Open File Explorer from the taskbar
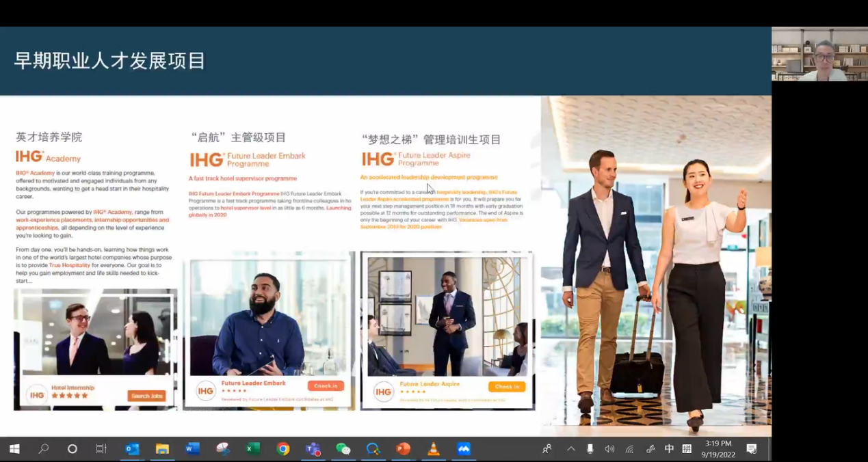 [x=162, y=449]
